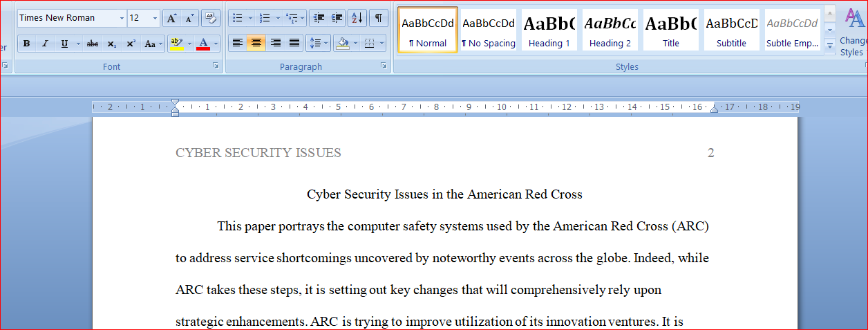Apply Subtle Emphasis style
Screen dimensions: 868x330
click(x=792, y=30)
